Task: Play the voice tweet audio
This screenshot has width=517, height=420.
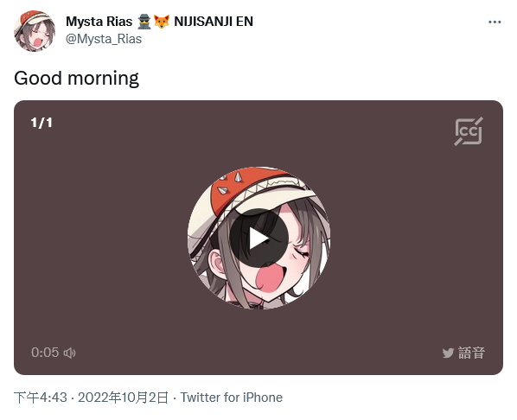Action: [x=258, y=238]
